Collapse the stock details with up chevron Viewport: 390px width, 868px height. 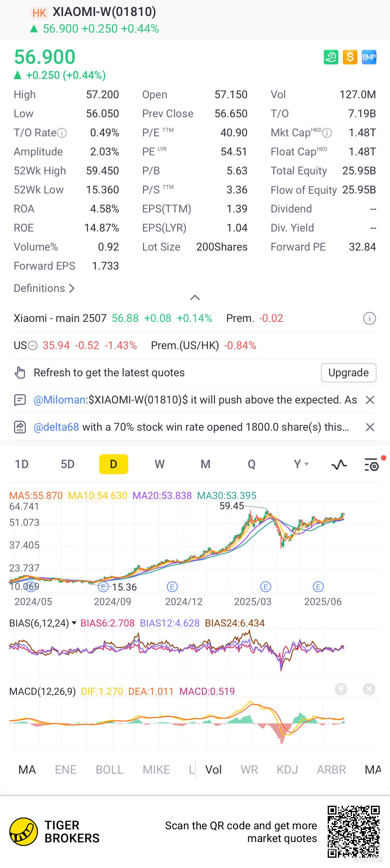[195, 297]
